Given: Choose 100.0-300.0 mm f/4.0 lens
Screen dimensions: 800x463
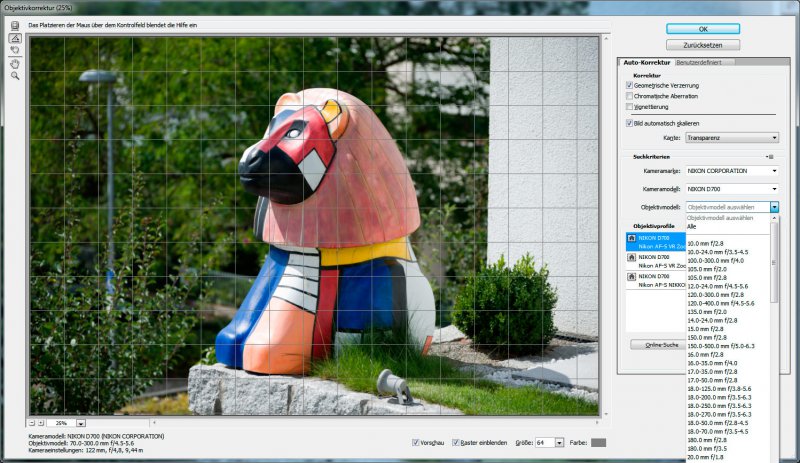Looking at the screenshot, I should pos(715,261).
